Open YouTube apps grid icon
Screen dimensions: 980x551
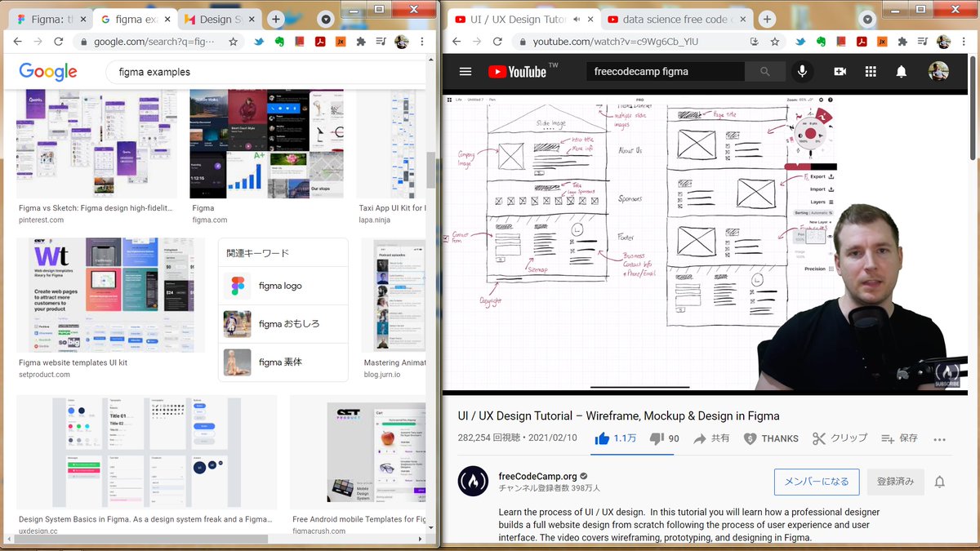coord(871,72)
